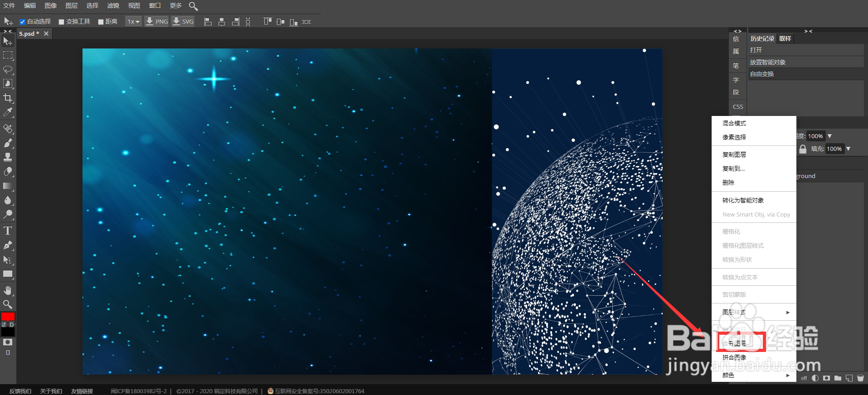The height and width of the screenshot is (395, 868).
Task: Export as PNG button
Action: (x=156, y=21)
